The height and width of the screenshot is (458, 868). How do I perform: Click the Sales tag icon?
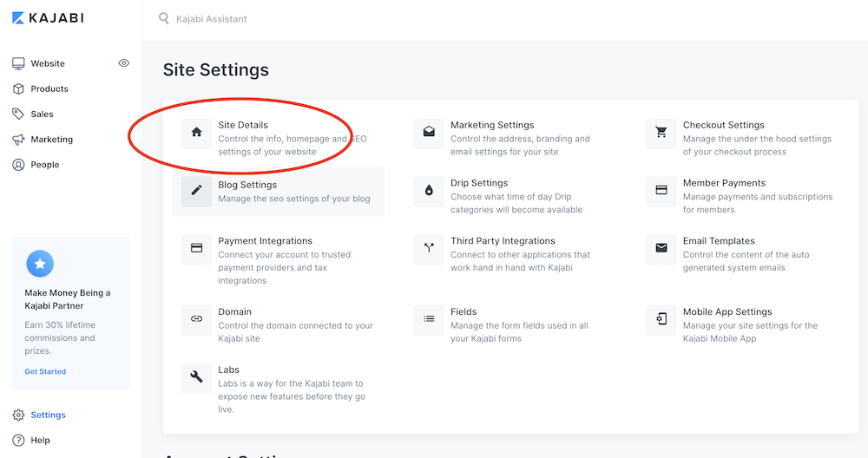[x=18, y=114]
